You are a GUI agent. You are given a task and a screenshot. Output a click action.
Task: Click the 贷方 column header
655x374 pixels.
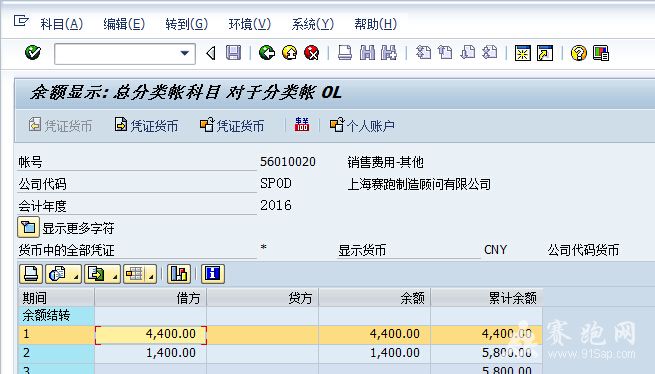[x=262, y=298]
